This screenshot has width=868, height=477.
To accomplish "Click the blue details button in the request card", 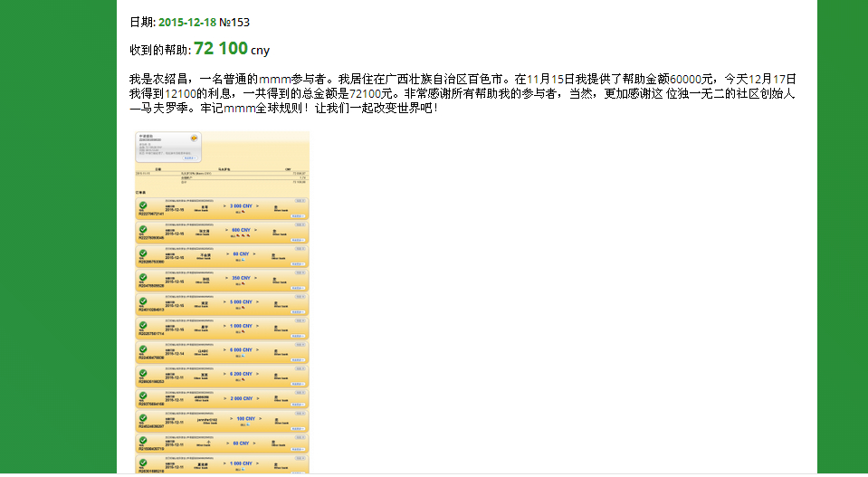I will coord(190,158).
